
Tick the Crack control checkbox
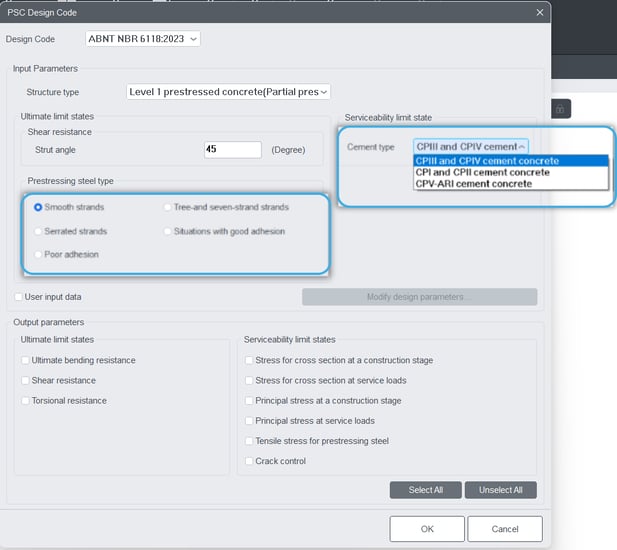[x=248, y=462]
